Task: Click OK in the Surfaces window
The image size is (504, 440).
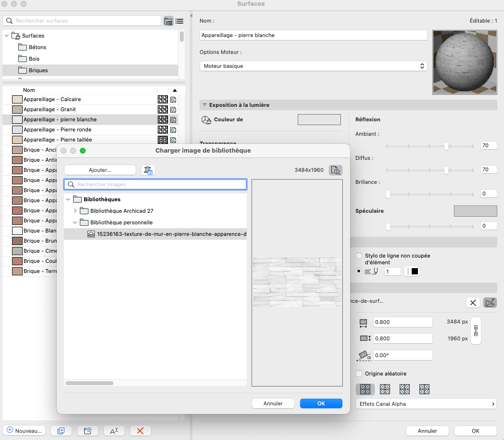Action: pos(476,431)
